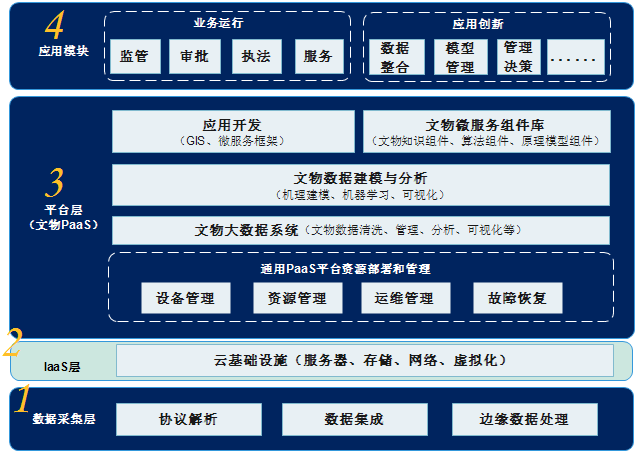Select the 模型管理 block
The width and height of the screenshot is (637, 453).
point(457,58)
